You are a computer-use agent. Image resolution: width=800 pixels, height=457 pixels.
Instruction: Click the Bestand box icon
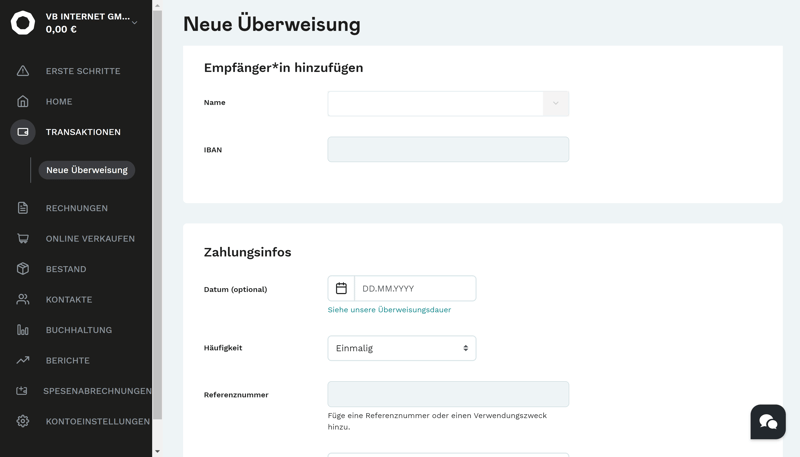point(23,269)
